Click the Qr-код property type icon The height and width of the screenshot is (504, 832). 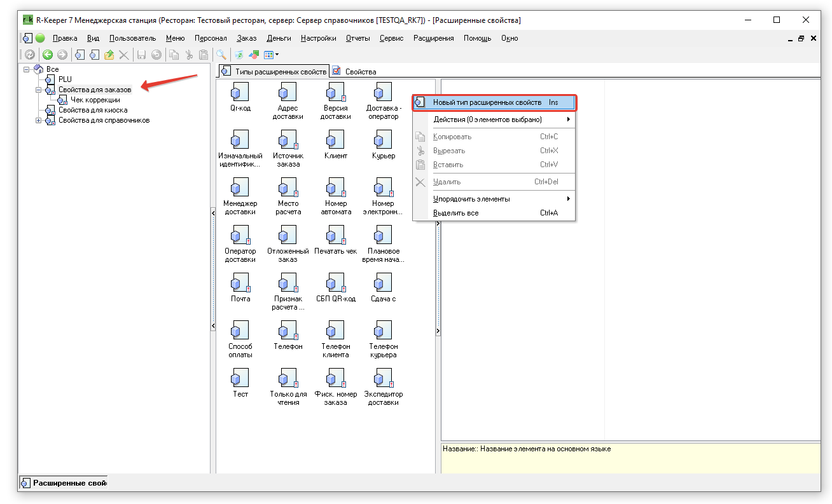click(x=240, y=92)
